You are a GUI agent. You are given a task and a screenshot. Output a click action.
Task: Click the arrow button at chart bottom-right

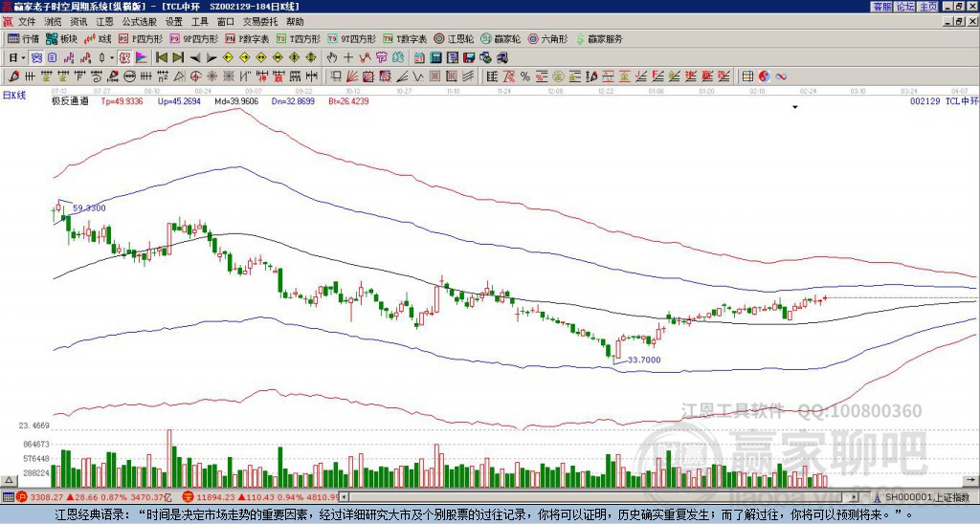point(972,480)
